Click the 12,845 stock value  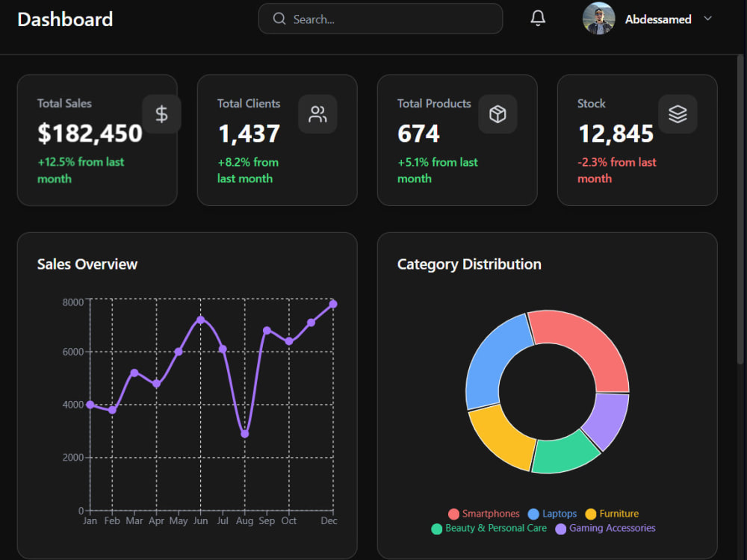[x=616, y=134]
